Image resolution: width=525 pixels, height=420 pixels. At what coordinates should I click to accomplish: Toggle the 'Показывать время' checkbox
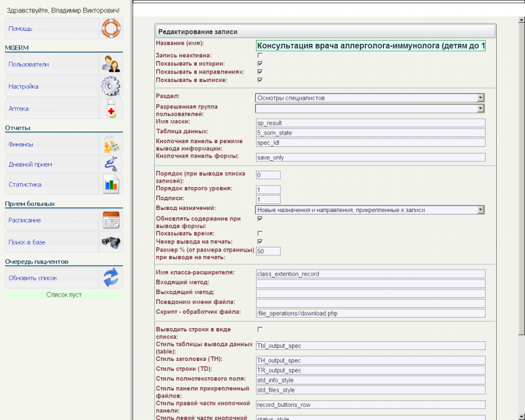point(260,233)
